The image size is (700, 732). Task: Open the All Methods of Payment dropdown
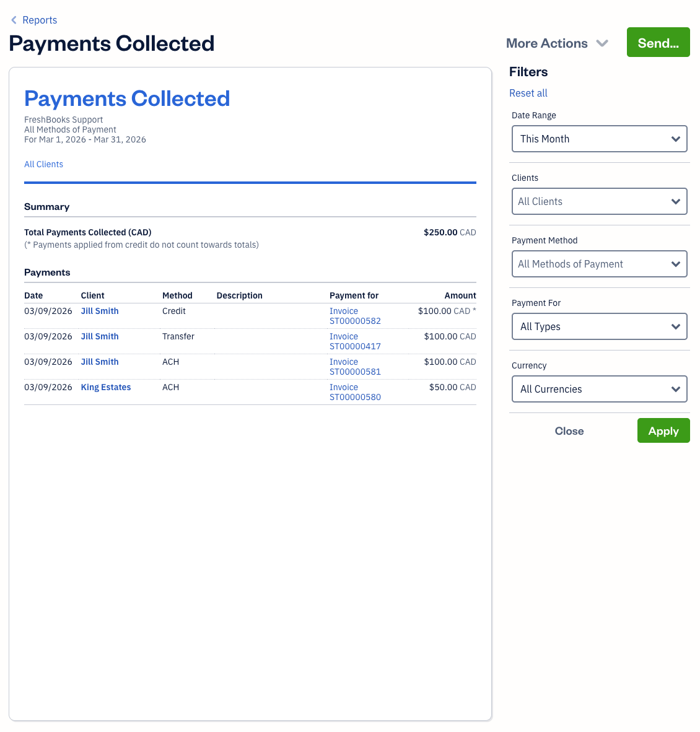(x=599, y=264)
